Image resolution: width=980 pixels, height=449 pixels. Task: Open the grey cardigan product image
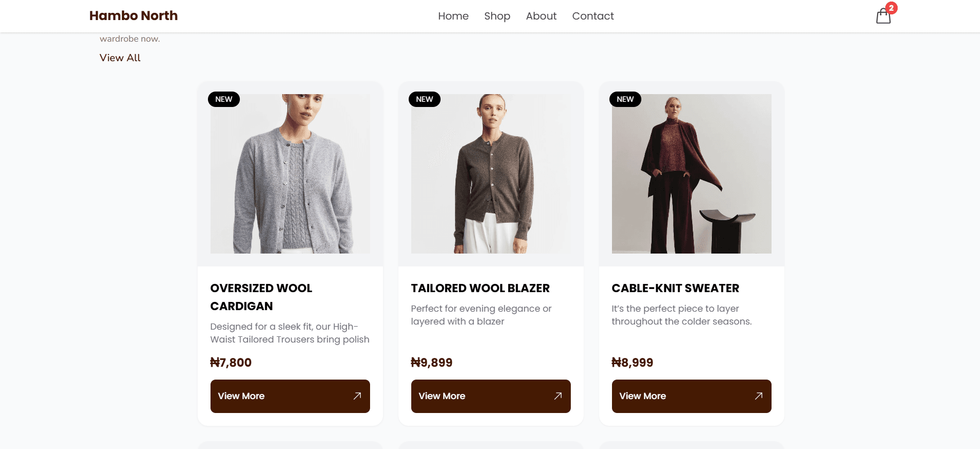(x=290, y=174)
